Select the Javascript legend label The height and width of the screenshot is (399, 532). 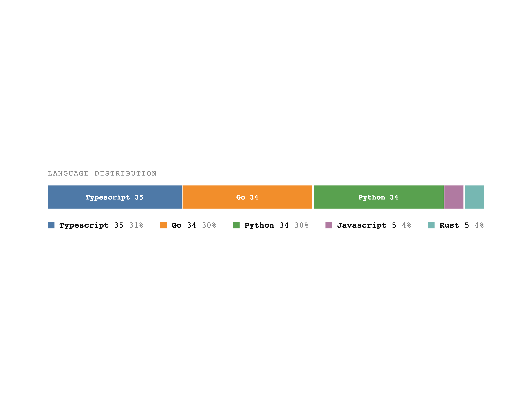[x=362, y=225]
